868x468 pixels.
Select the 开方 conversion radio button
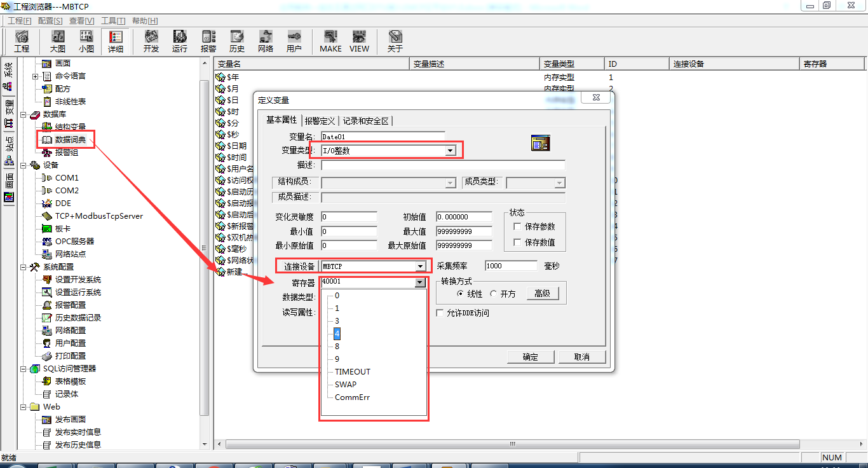click(x=494, y=294)
